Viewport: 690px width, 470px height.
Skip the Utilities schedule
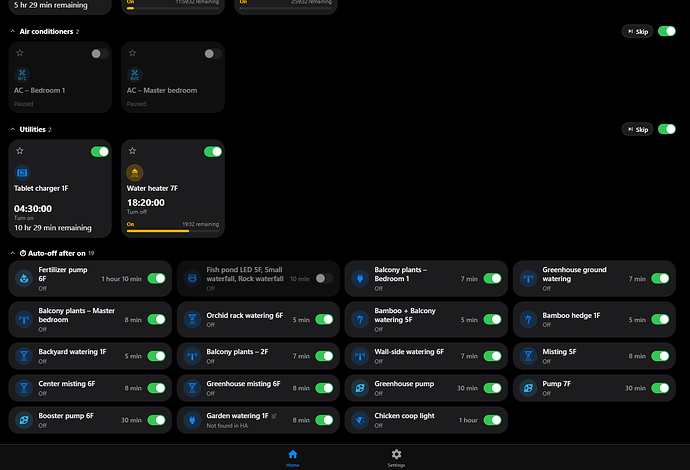(x=637, y=129)
